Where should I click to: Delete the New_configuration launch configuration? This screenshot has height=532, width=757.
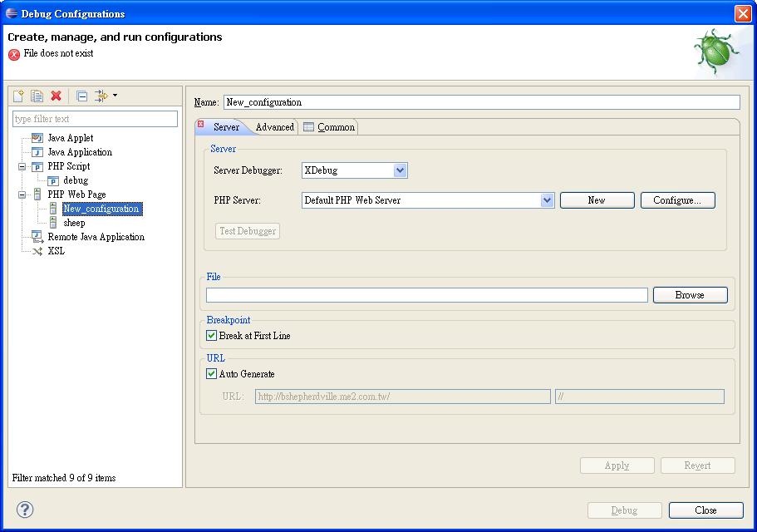56,96
